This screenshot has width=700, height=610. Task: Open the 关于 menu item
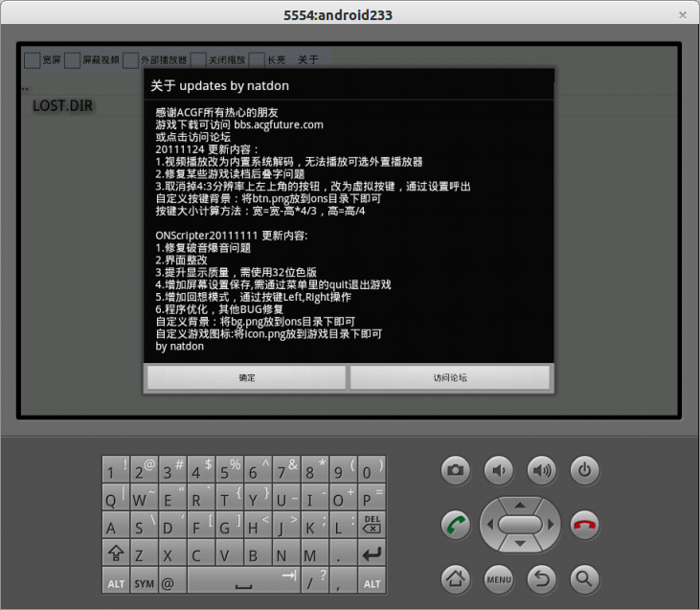click(307, 60)
